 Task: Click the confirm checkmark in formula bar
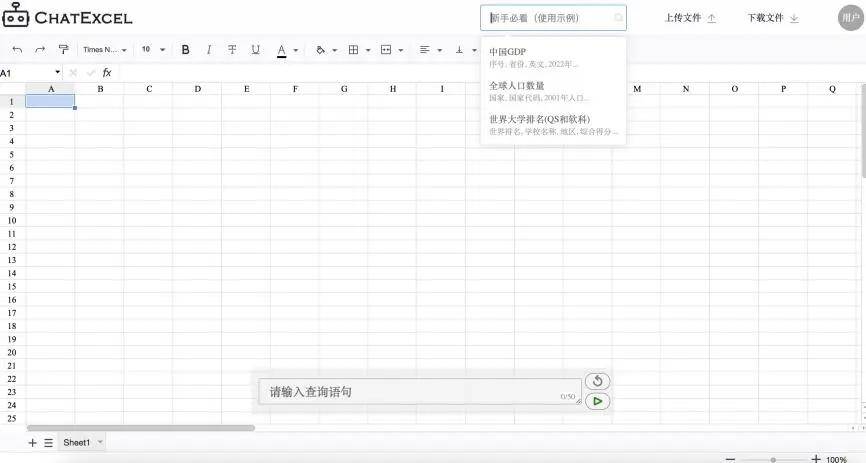click(91, 72)
